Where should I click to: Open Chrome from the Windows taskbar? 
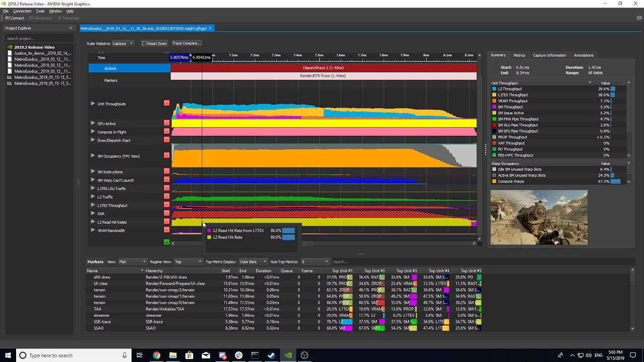point(156,355)
